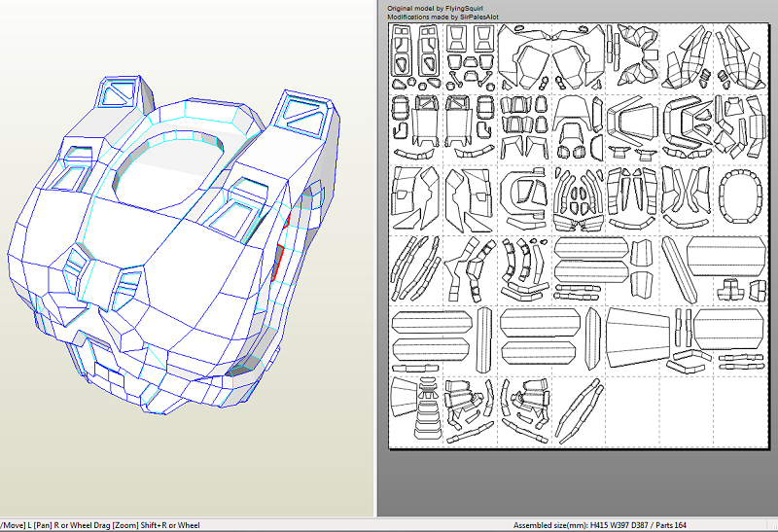The height and width of the screenshot is (532, 778).
Task: Click empty background below the 3D helmet
Action: [185, 467]
